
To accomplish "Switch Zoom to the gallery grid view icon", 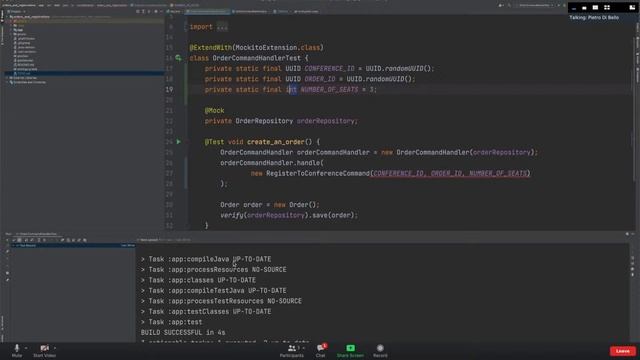I will pos(607,8).
